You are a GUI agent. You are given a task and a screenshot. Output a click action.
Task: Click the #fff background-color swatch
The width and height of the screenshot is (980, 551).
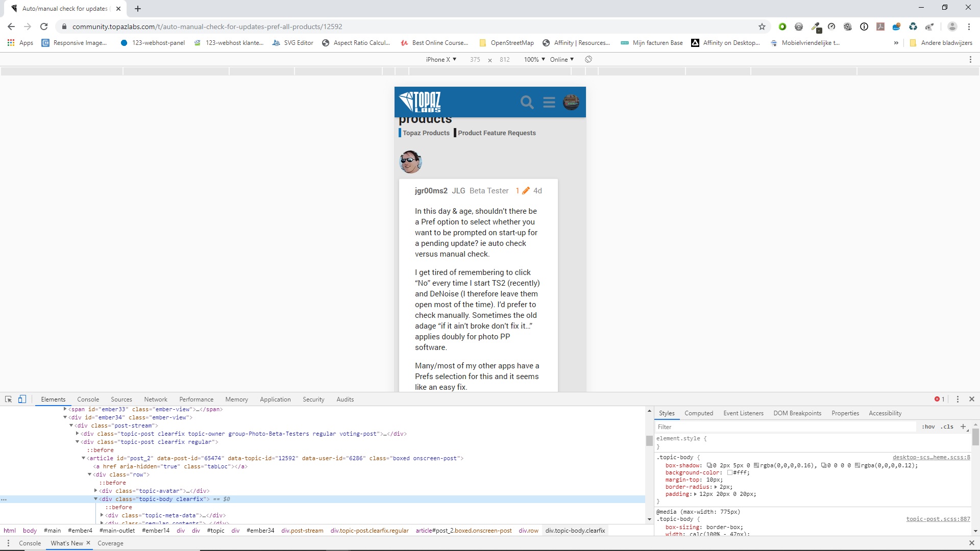730,473
